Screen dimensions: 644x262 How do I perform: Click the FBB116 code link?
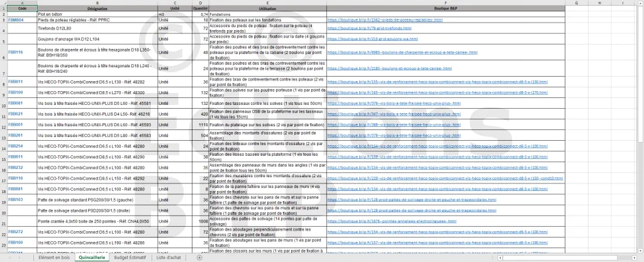coord(16,52)
